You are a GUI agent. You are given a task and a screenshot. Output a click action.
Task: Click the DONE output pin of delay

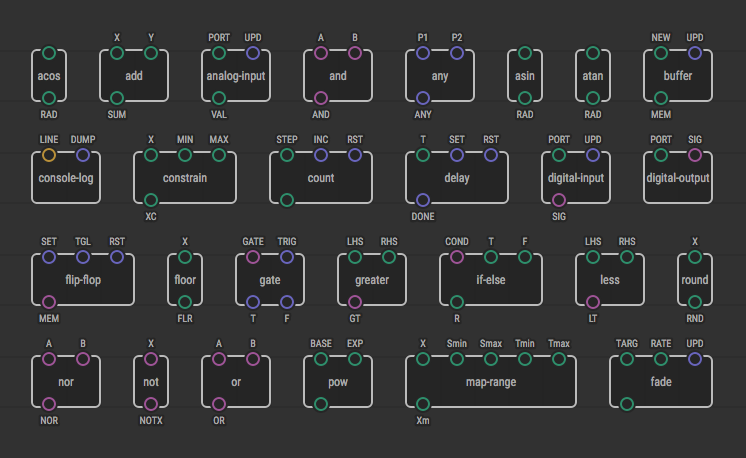(x=423, y=200)
